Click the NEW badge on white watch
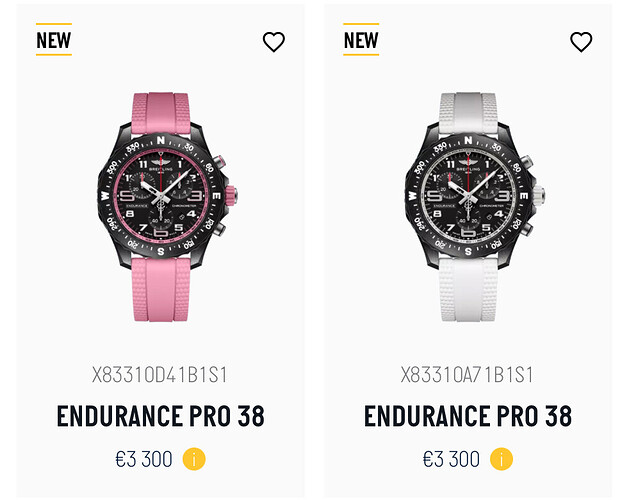This screenshot has height=500, width=628. (361, 40)
